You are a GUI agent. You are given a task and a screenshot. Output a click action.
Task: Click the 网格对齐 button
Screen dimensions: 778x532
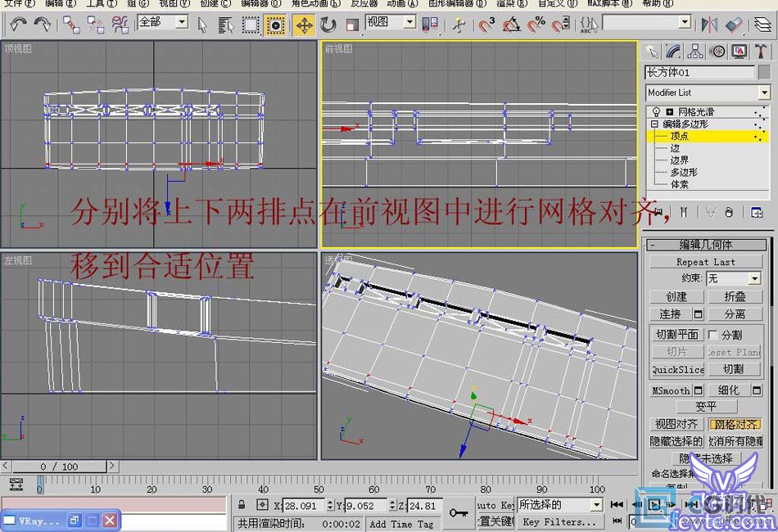735,425
